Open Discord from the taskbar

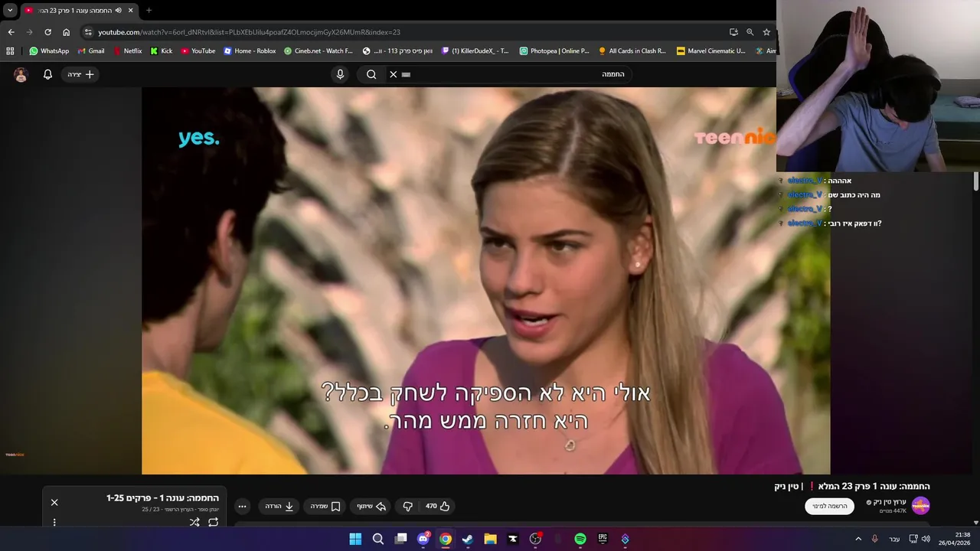(423, 539)
